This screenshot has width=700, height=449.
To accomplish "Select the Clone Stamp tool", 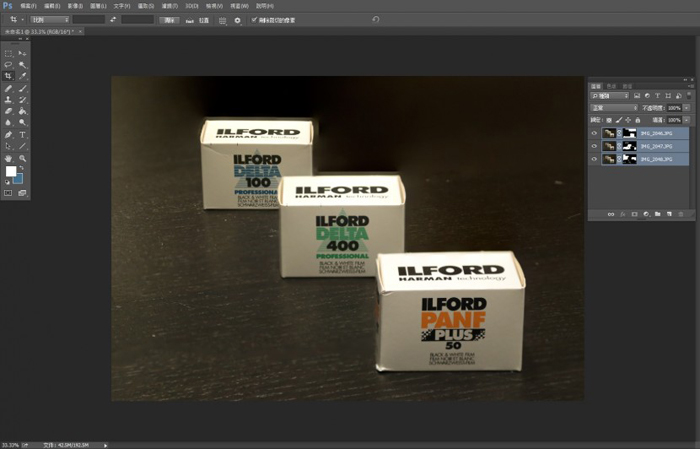I will click(8, 100).
